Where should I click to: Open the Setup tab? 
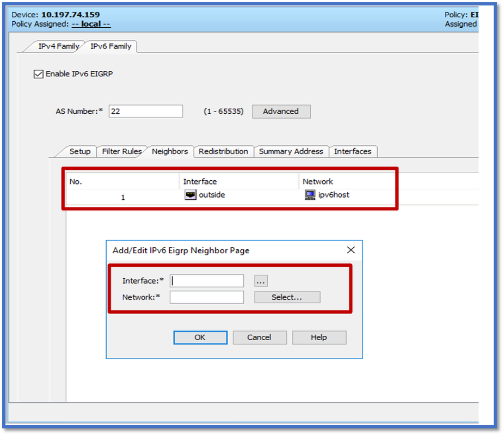[x=80, y=151]
